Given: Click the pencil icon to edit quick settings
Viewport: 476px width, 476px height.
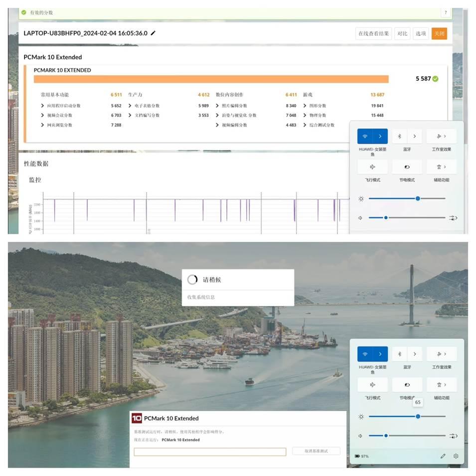Looking at the screenshot, I should tap(443, 456).
